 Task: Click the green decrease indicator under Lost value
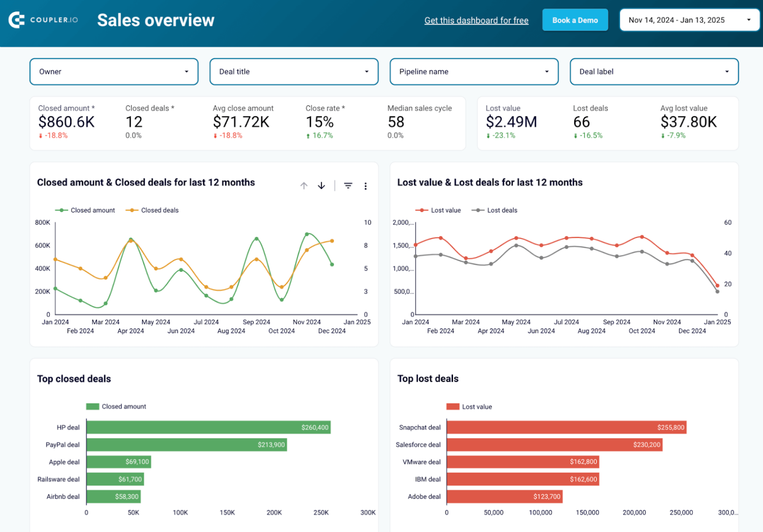[x=488, y=135]
